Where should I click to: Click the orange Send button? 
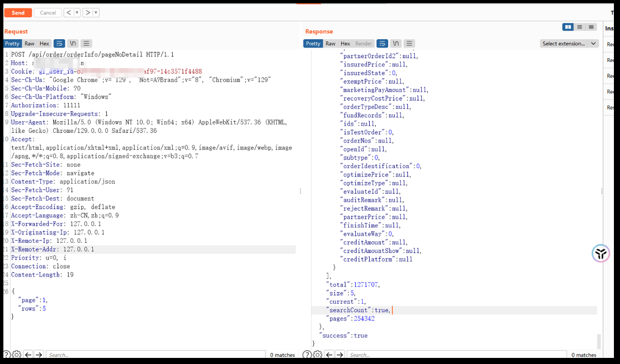pos(18,13)
